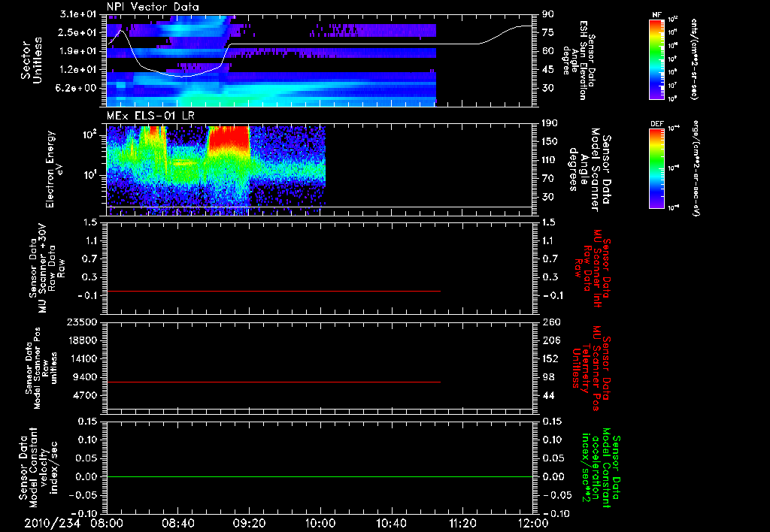
Task: Click the green 'Model Constant acceleration' label
Action: [x=600, y=468]
